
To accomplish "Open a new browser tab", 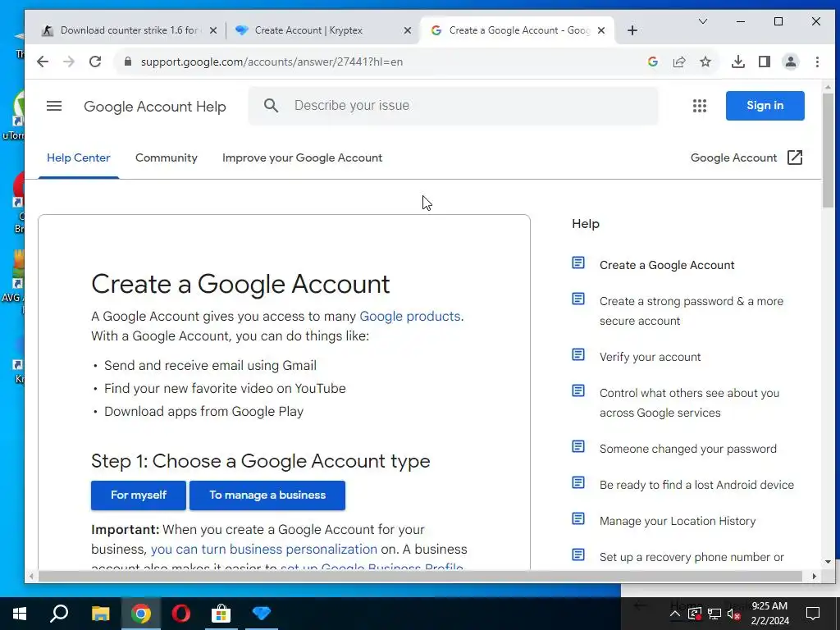I will coord(632,30).
